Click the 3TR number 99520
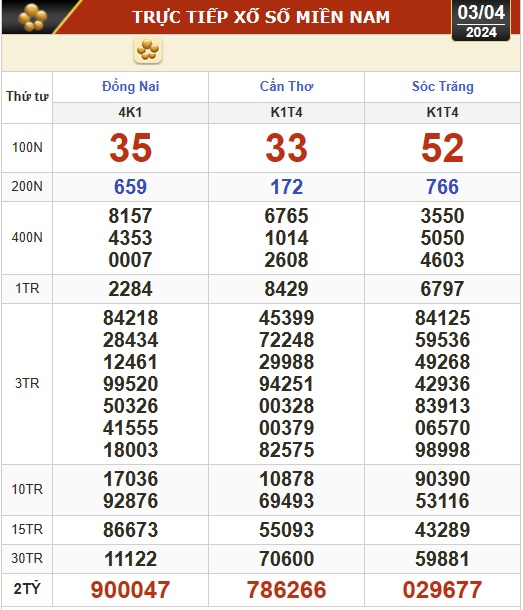 [x=131, y=384]
